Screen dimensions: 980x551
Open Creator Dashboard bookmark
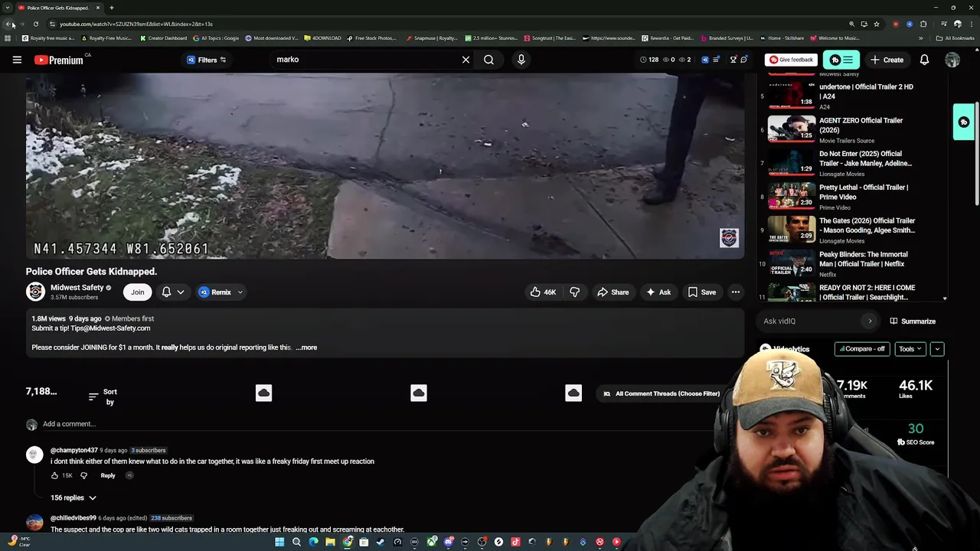click(163, 38)
